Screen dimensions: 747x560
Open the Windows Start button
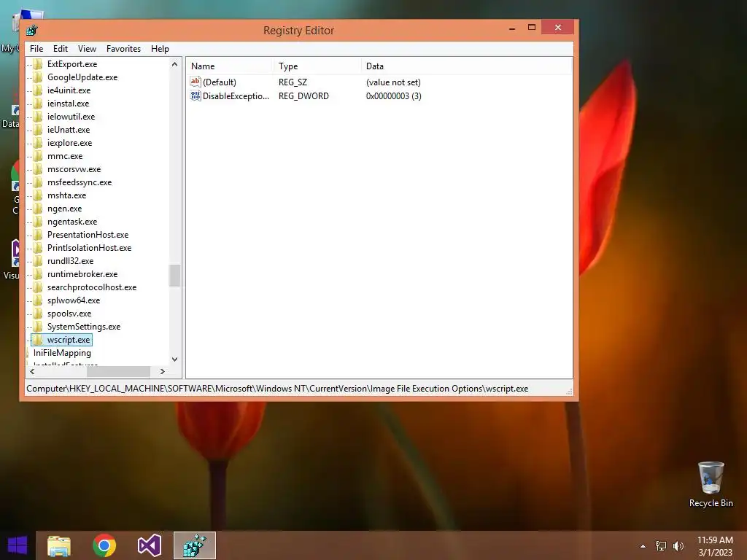(18, 545)
